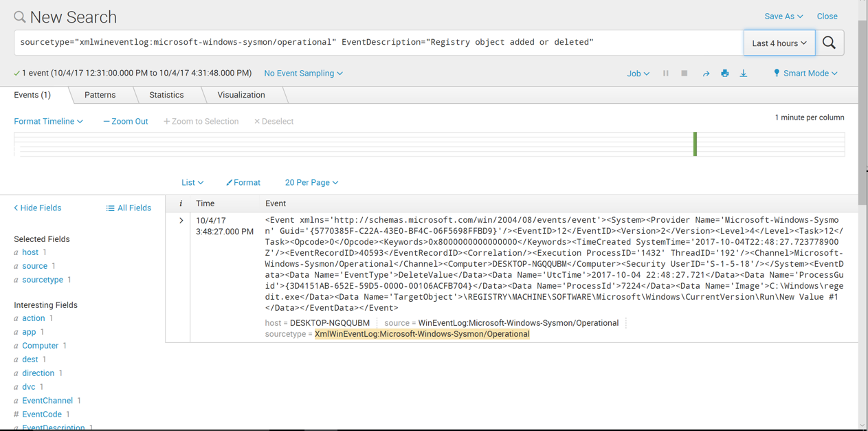Image resolution: width=868 pixels, height=431 pixels.
Task: Click the i info column header
Action: click(180, 203)
